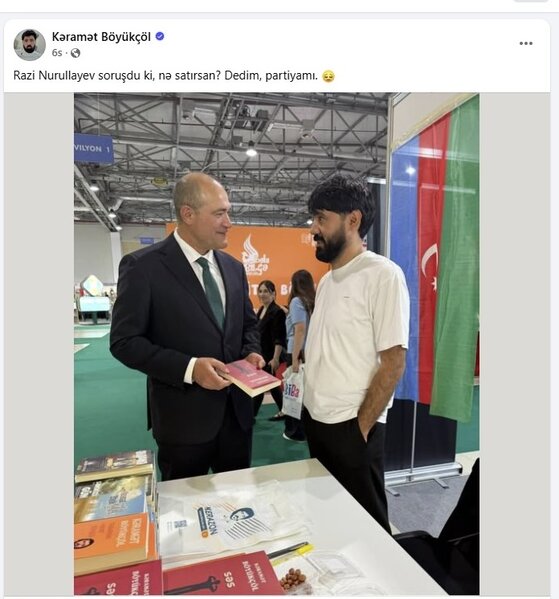The height and width of the screenshot is (599, 559).
Task: Click the white shopping bag in photo
Action: click(x=293, y=393)
